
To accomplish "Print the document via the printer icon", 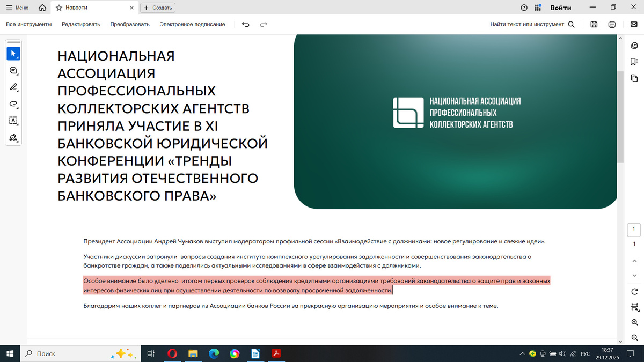I will coord(611,24).
